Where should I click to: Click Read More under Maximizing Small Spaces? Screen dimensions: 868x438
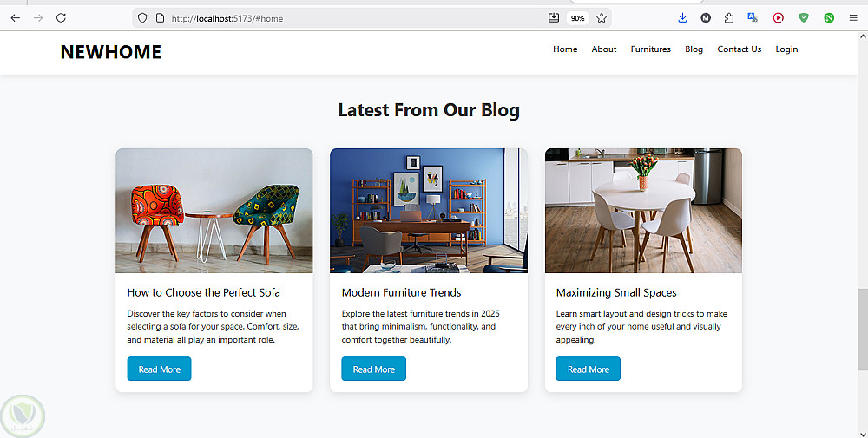(x=588, y=369)
